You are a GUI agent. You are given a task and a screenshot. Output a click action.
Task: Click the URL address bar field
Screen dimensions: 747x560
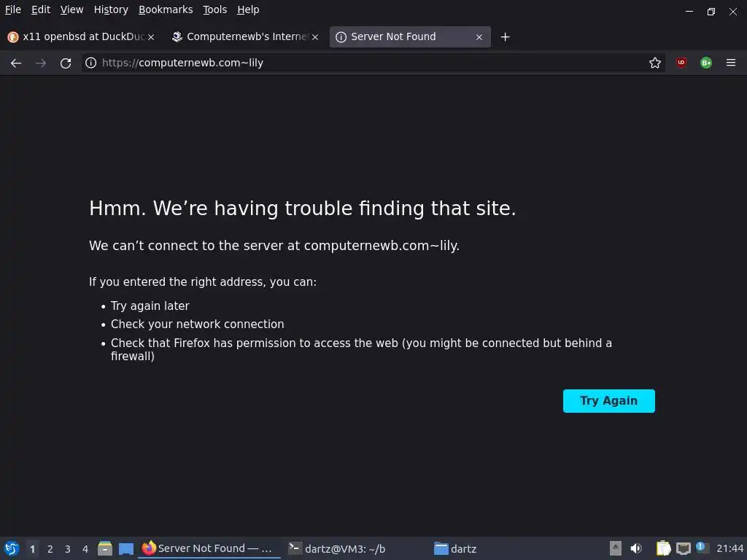pos(371,63)
